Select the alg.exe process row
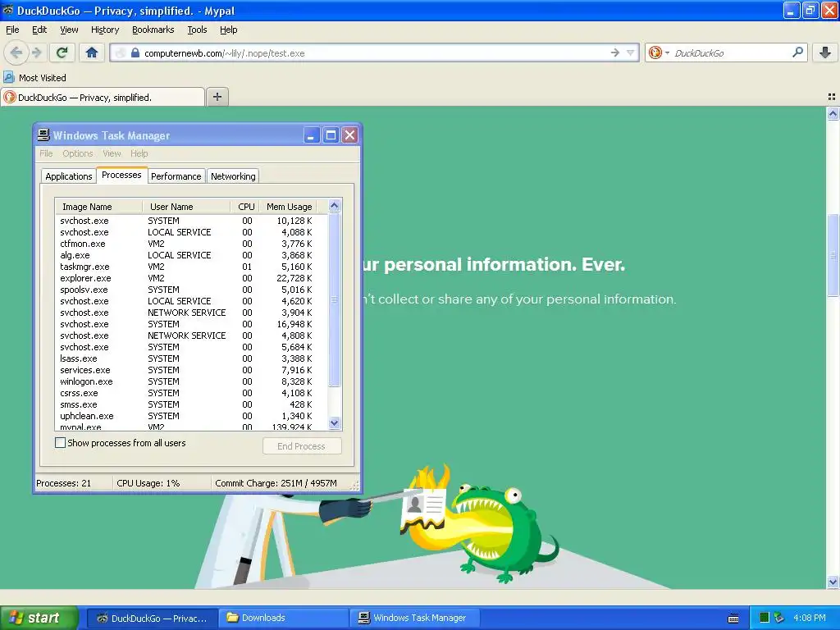The width and height of the screenshot is (840, 630). click(191, 255)
